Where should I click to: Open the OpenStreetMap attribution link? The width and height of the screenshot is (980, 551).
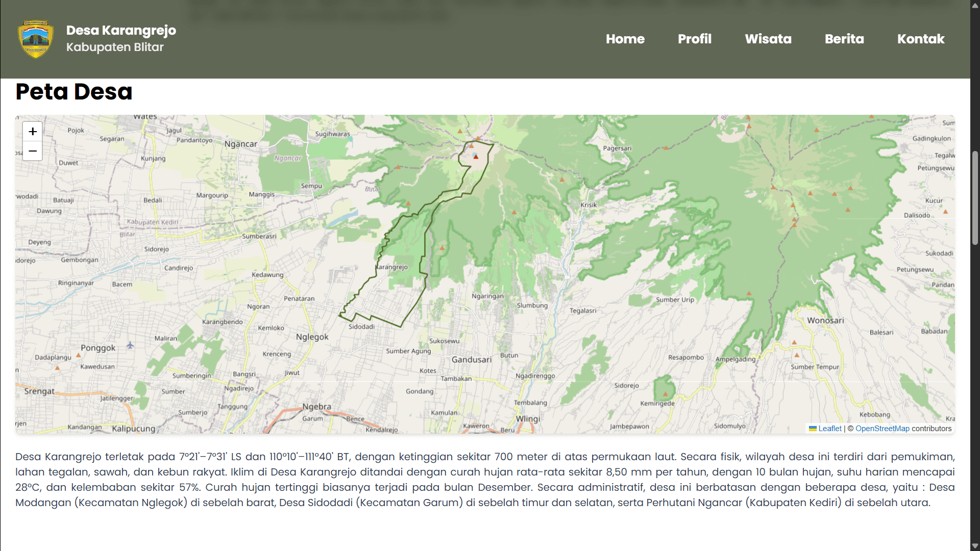[x=883, y=429]
